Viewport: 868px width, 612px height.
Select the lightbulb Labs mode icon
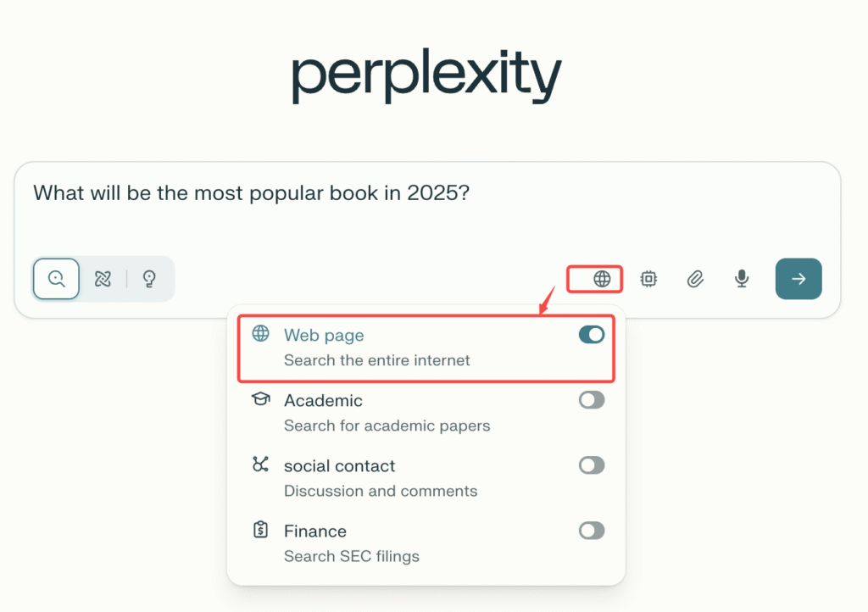tap(150, 279)
